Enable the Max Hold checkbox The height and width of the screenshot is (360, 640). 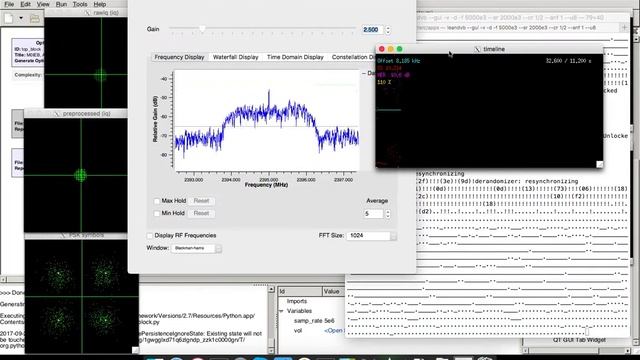pyautogui.click(x=157, y=201)
